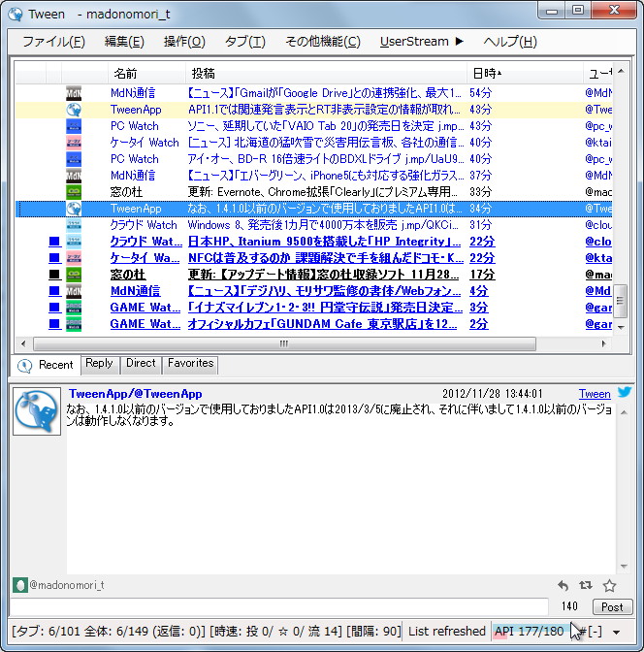This screenshot has height=652, width=644.
Task: Click the 窓の杜 avatar in the 33分 row
Action: click(x=74, y=192)
